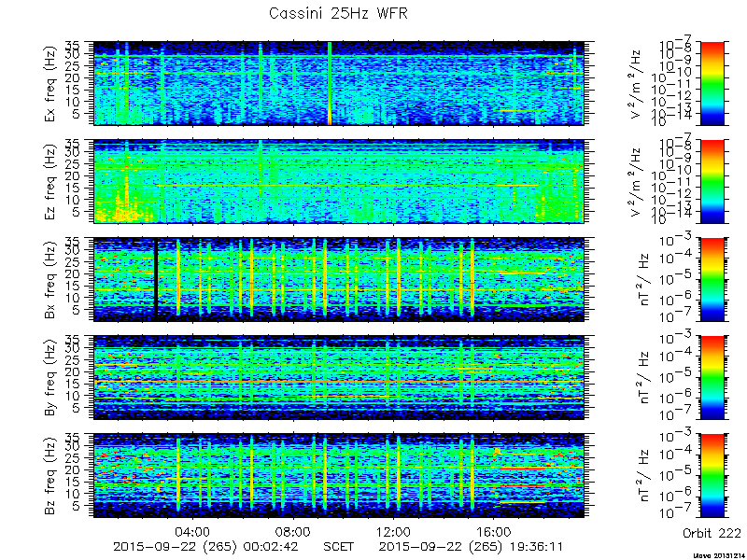This screenshot has height=560, width=747.
Task: Click the Bz nT²/Hz color bar
Action: tap(712, 476)
